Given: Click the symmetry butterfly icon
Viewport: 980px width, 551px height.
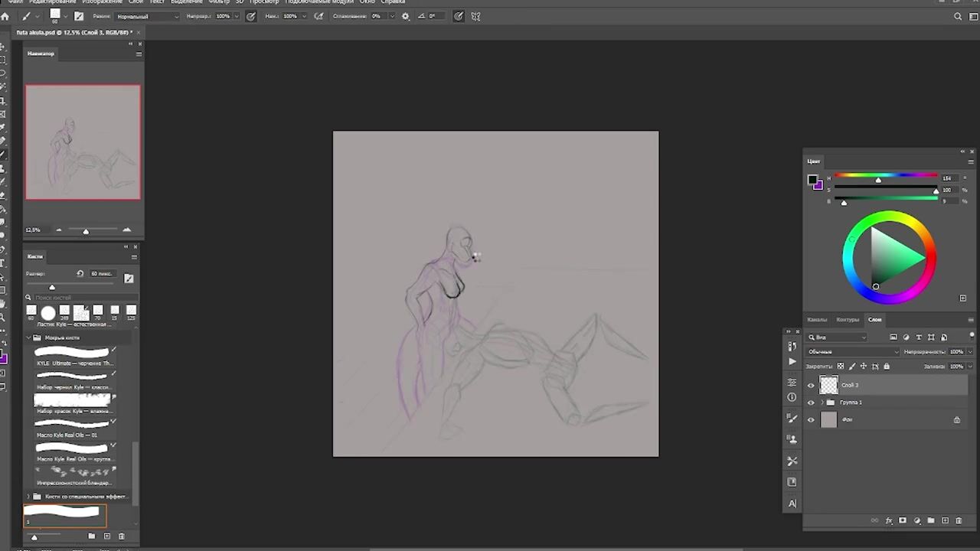Looking at the screenshot, I should (475, 16).
